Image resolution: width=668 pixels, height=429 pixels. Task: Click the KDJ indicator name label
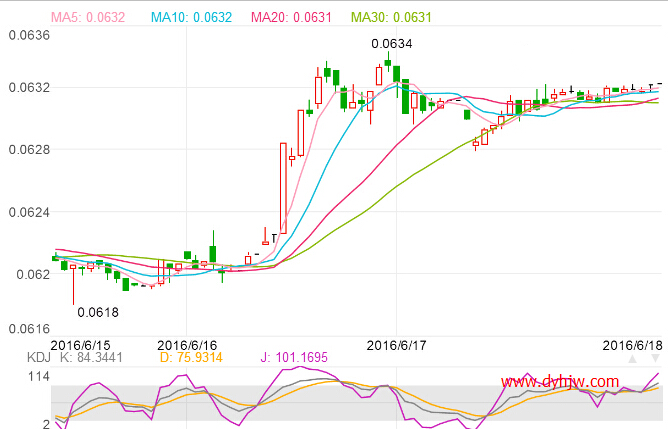point(39,357)
